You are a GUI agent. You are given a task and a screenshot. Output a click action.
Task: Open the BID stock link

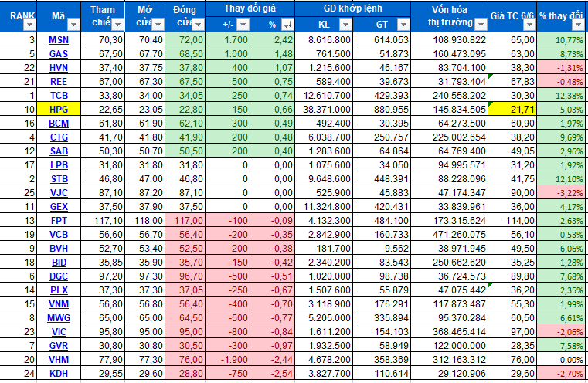click(59, 262)
